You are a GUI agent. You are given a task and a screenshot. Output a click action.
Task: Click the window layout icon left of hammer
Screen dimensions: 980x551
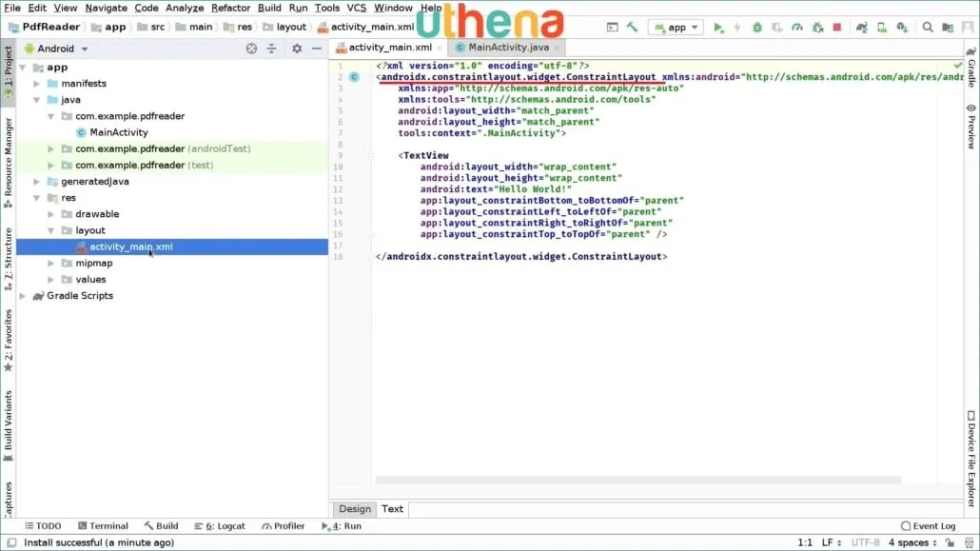(613, 27)
